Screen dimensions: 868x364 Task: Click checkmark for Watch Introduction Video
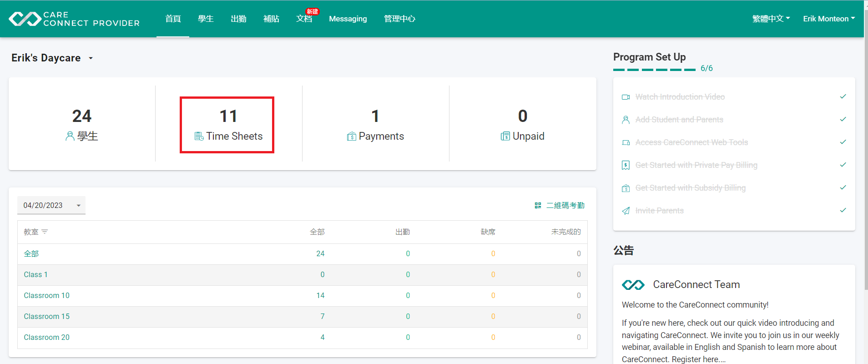(843, 96)
